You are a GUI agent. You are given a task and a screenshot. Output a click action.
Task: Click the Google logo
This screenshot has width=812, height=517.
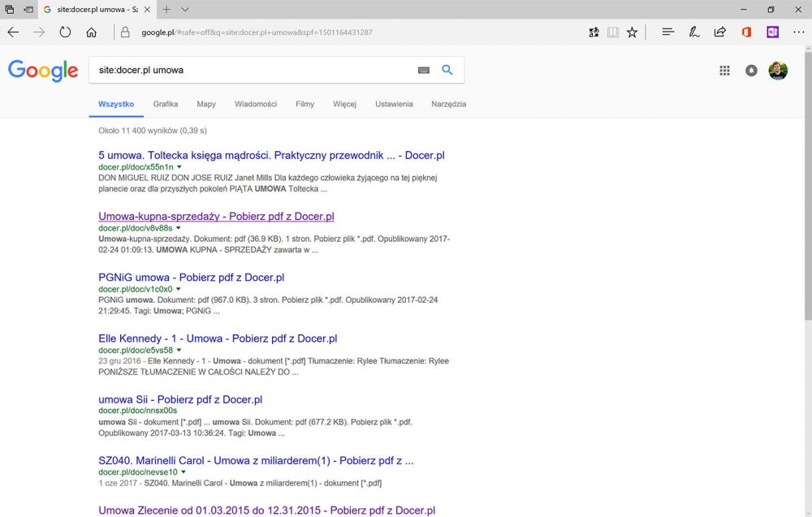pyautogui.click(x=43, y=71)
